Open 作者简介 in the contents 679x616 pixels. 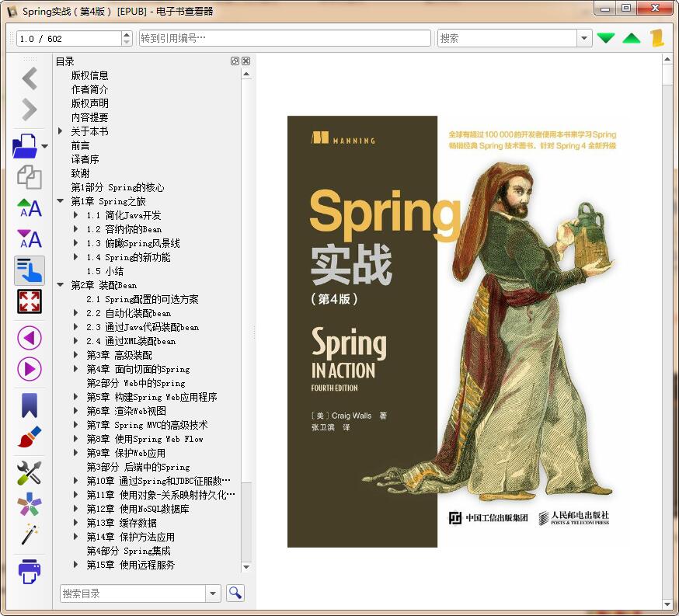tap(89, 89)
